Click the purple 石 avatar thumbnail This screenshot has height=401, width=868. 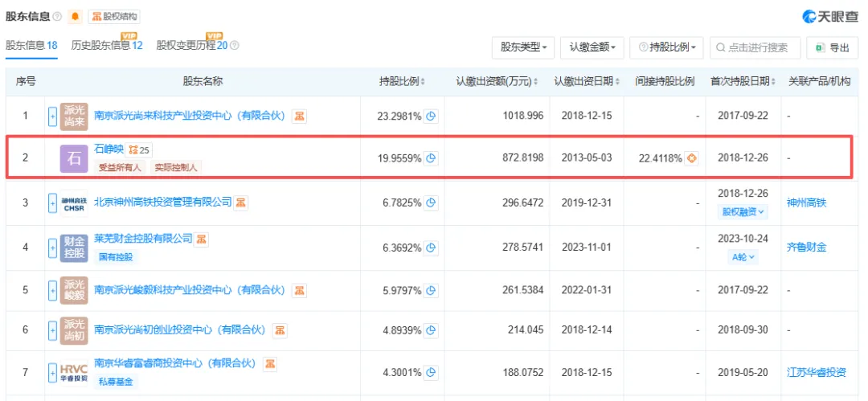(74, 158)
